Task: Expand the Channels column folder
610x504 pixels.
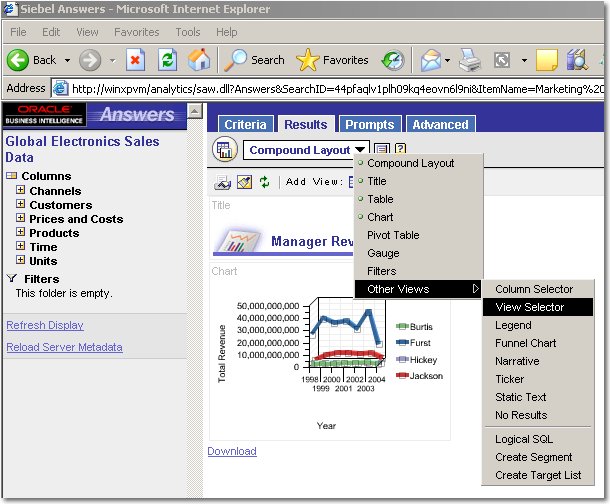Action: coord(21,190)
